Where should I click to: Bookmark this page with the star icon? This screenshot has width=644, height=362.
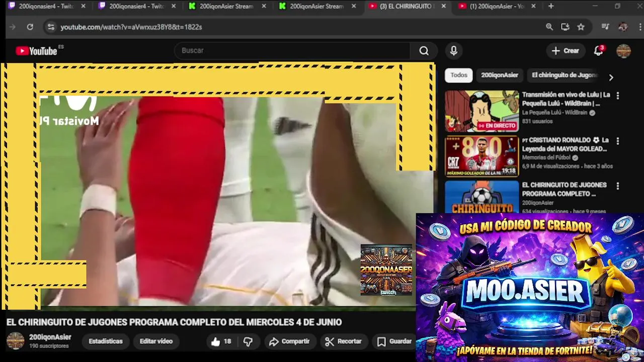point(581,27)
